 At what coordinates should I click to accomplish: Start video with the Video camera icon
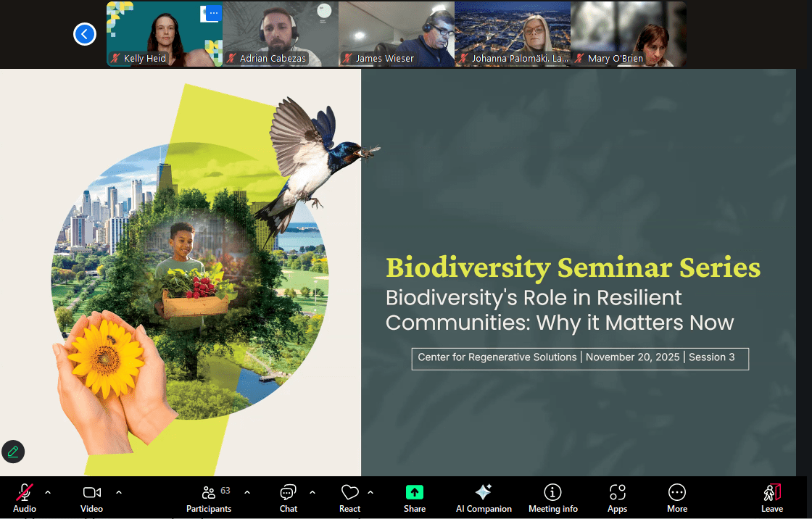pos(91,493)
